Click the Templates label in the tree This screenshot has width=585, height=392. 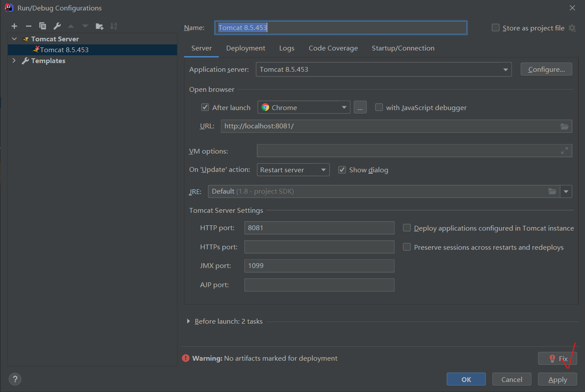(x=48, y=61)
